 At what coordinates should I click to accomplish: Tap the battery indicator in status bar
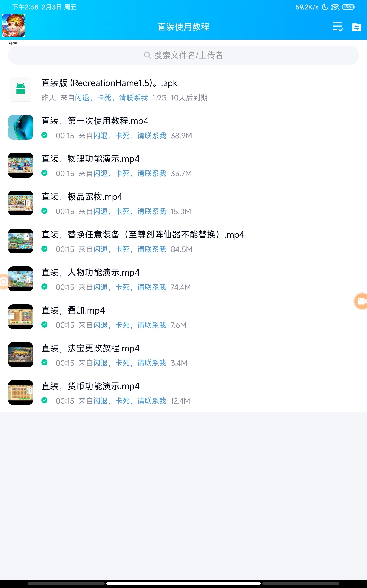tap(349, 7)
